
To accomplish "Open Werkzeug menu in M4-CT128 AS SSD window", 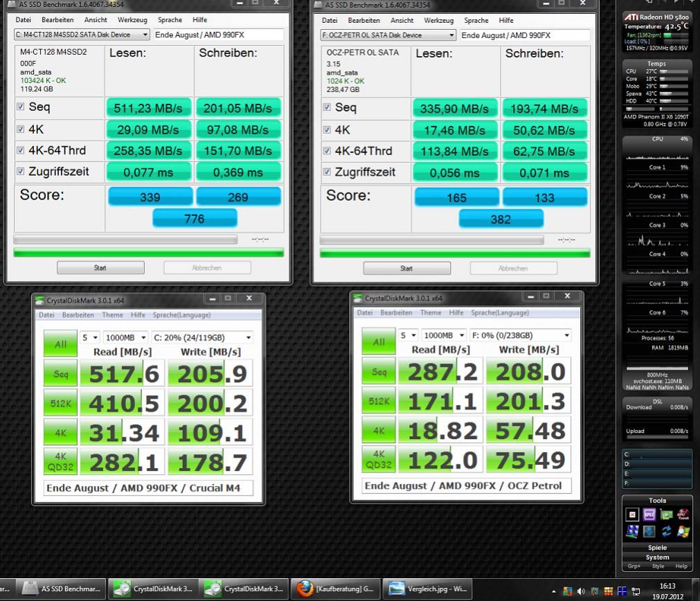I will click(132, 19).
